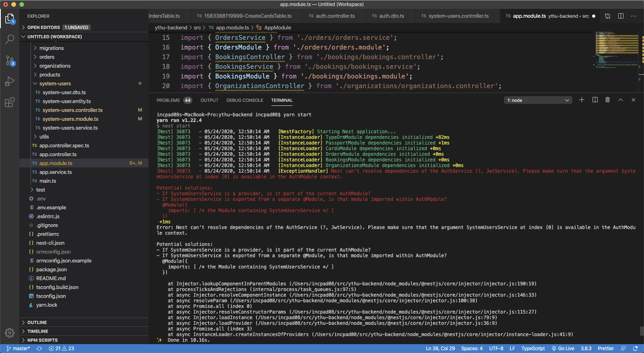Open system-users.service.ts file
The width and height of the screenshot is (644, 353).
(84, 128)
